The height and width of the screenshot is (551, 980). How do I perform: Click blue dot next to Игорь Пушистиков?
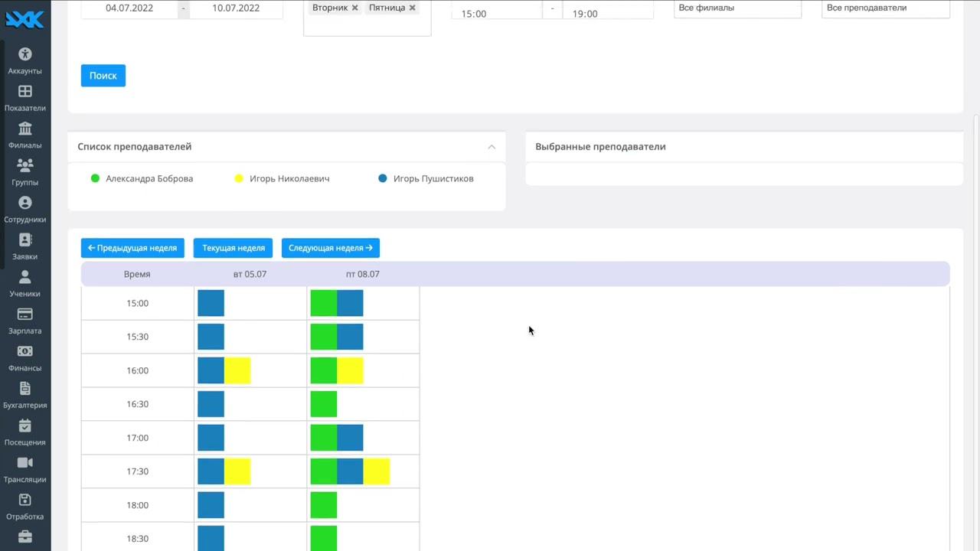(383, 178)
